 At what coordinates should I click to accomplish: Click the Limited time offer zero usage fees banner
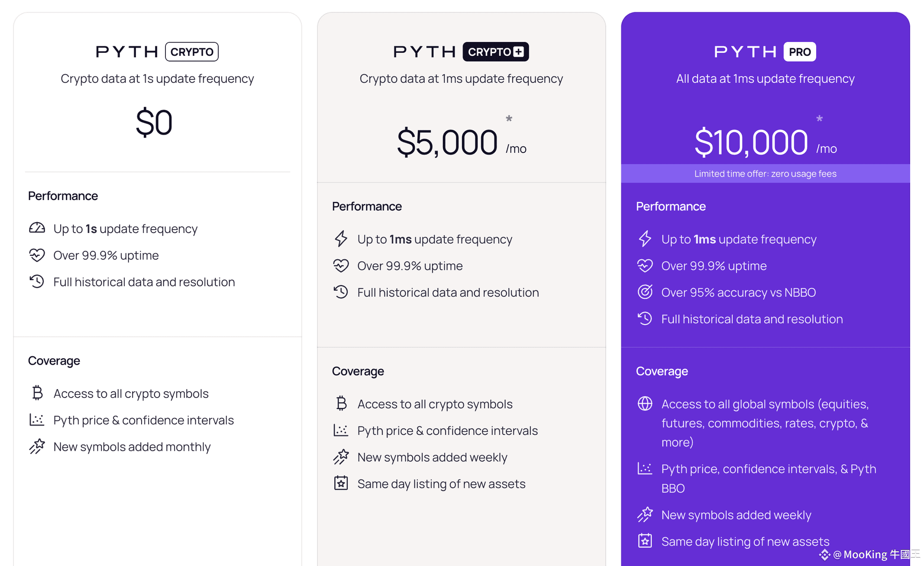click(766, 174)
